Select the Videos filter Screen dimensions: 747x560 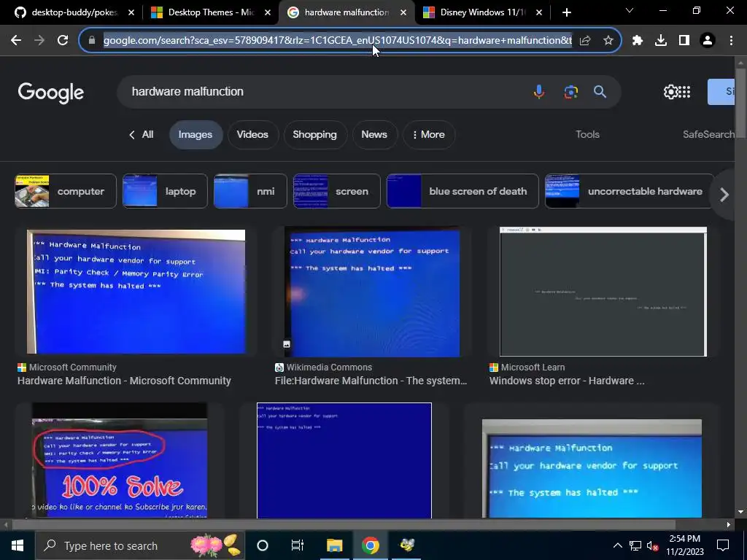[252, 135]
